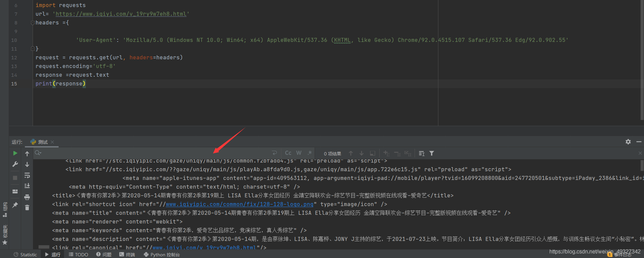The height and width of the screenshot is (258, 644).
Task: Insert new line in the search field
Action: click(274, 153)
